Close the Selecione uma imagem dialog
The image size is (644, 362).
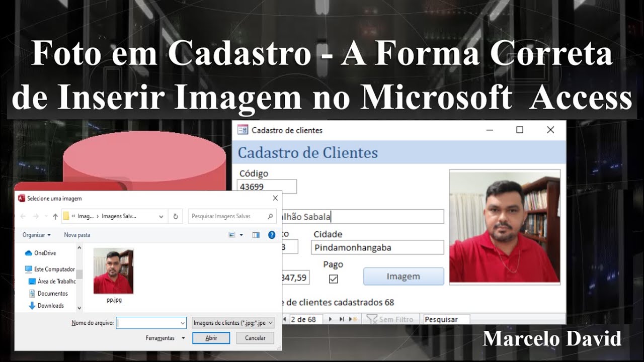click(275, 199)
